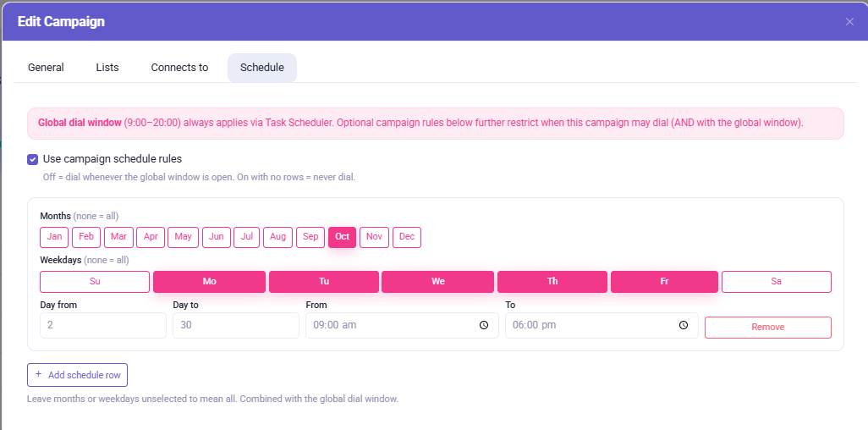Select the Jun month
868x430 pixels.
click(x=217, y=237)
